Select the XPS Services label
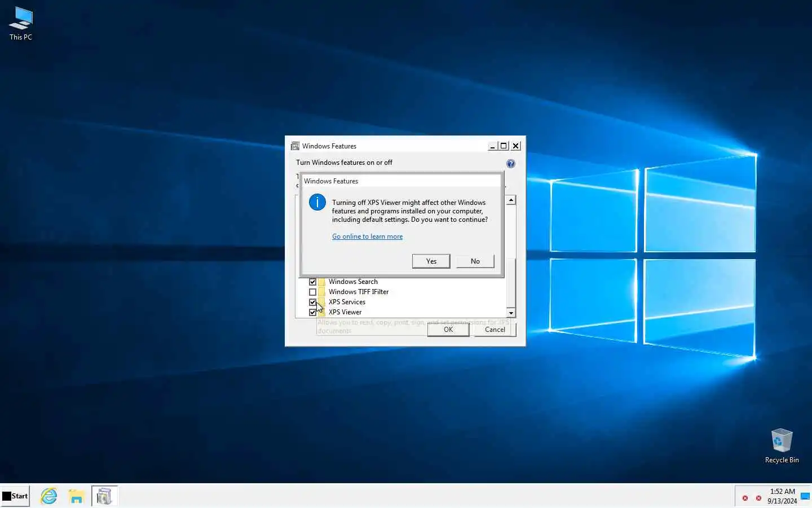This screenshot has width=812, height=508. [x=347, y=302]
